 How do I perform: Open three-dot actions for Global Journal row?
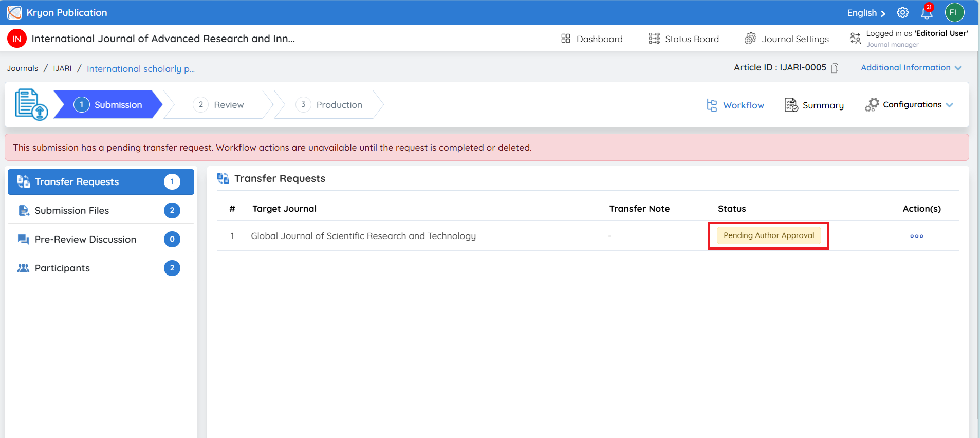point(916,236)
